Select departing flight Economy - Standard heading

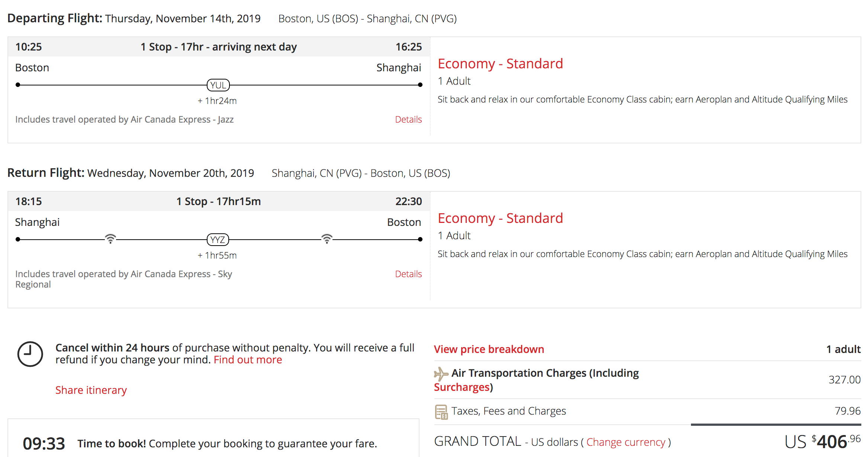[x=500, y=64]
